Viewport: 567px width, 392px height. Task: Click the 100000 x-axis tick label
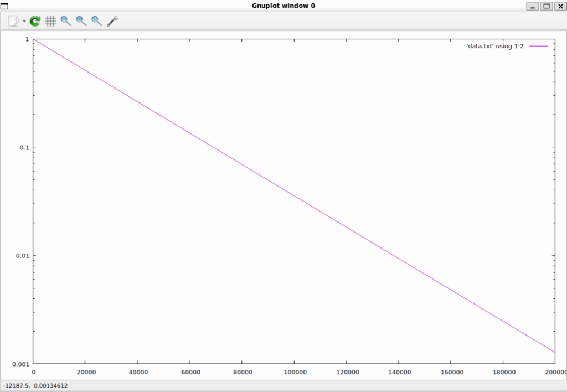[x=294, y=373]
